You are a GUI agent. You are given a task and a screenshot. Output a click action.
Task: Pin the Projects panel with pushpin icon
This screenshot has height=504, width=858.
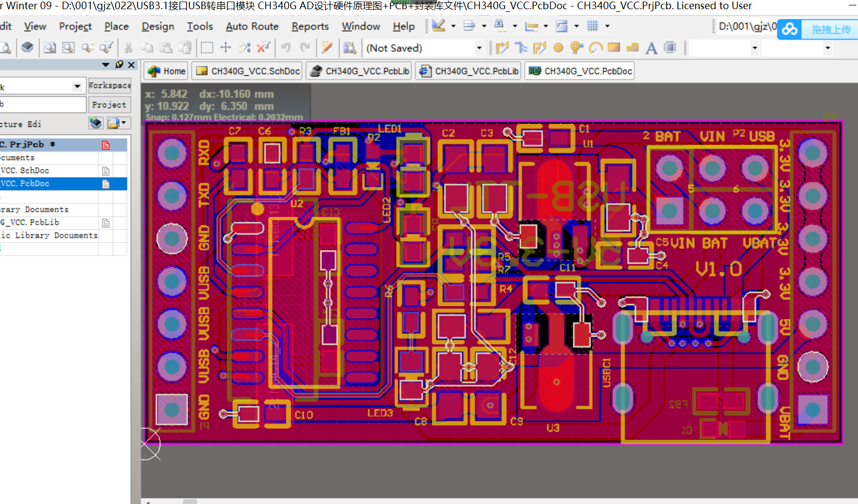tap(119, 65)
